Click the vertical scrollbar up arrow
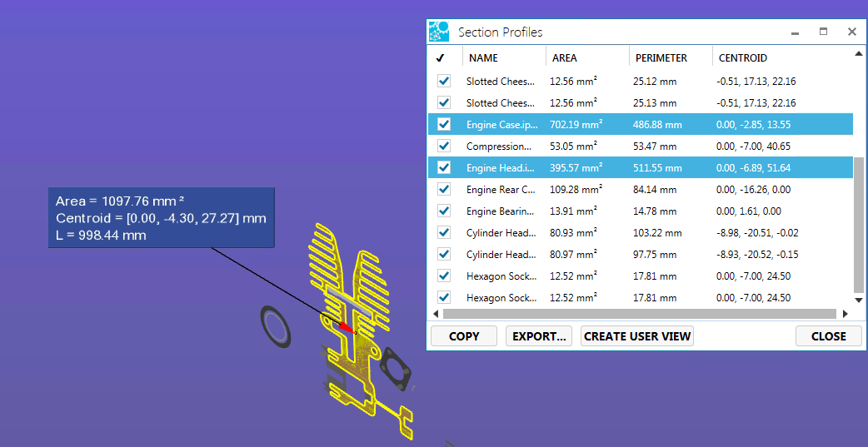 (x=859, y=55)
